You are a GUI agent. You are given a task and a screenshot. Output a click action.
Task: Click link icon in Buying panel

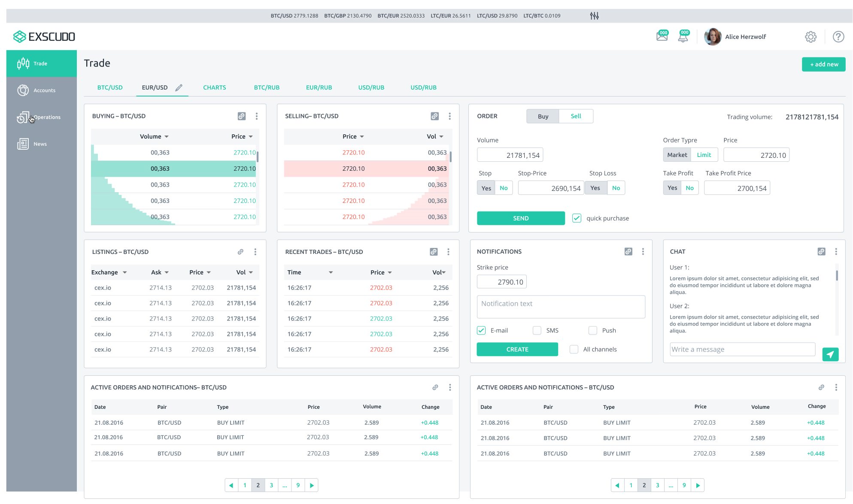[242, 116]
